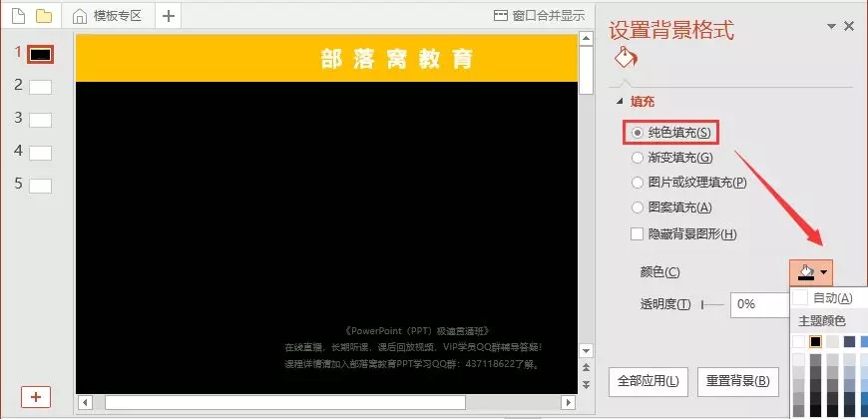The height and width of the screenshot is (419, 868).
Task: Click the 《PowerPoint（PPT）极速贯通班》 text
Action: [417, 331]
